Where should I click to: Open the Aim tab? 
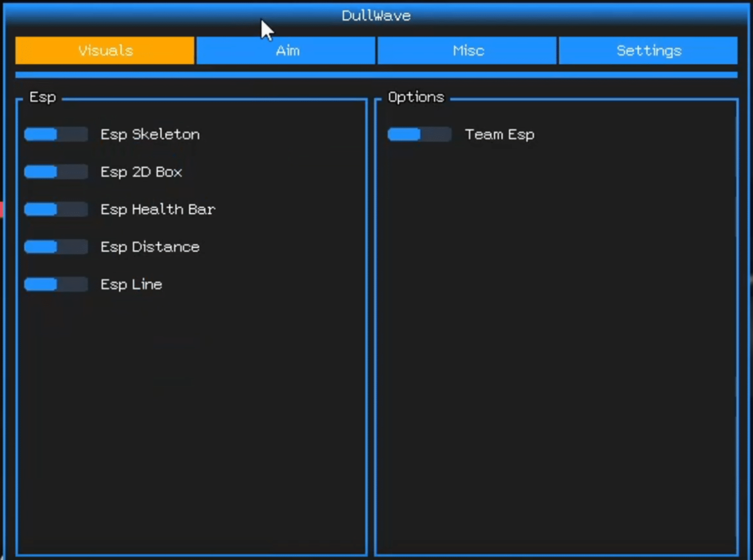[x=286, y=50]
